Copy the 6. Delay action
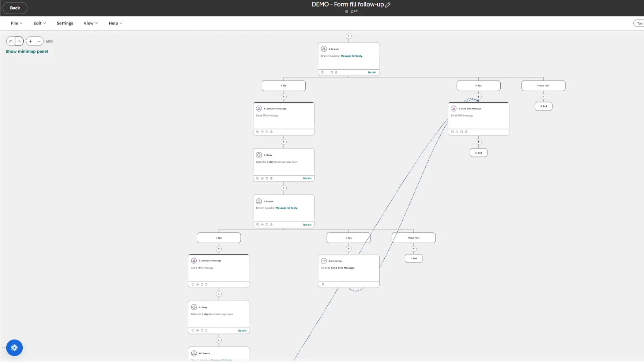The width and height of the screenshot is (644, 362). (257, 178)
